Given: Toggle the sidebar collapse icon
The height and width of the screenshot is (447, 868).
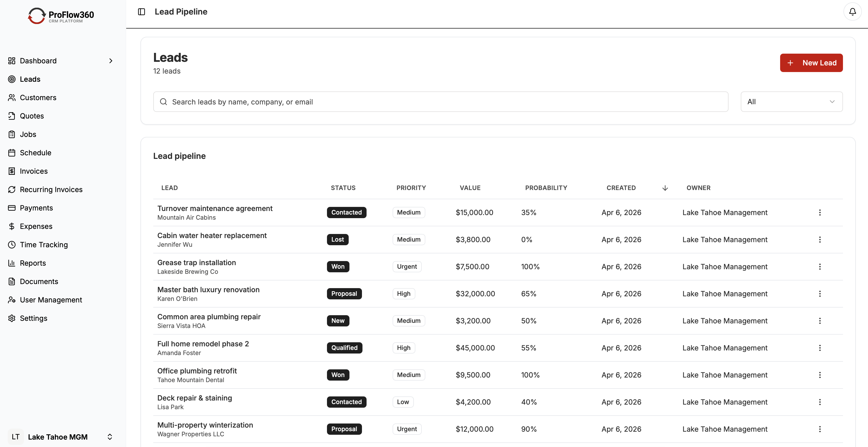Looking at the screenshot, I should coord(141,11).
